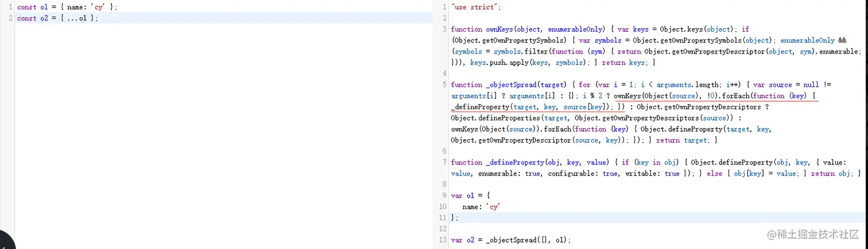
Task: Click "var o1 = {" line in output pane
Action: pos(471,196)
